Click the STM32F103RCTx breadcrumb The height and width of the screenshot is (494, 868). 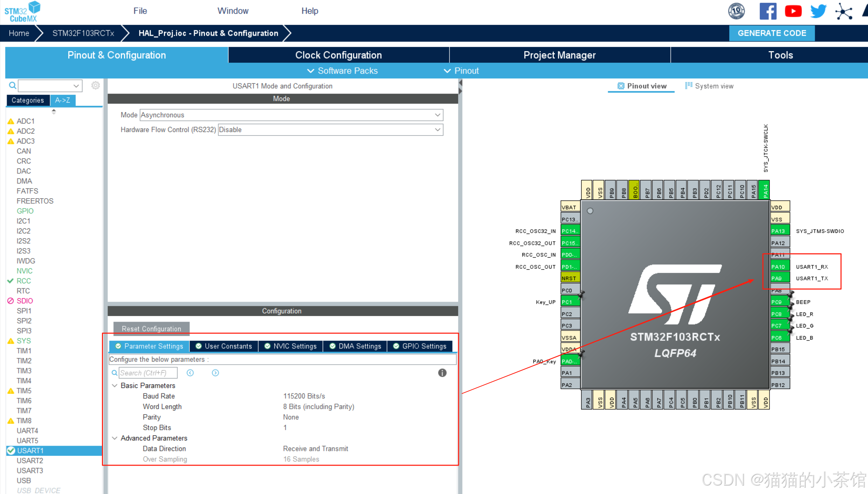click(x=83, y=33)
